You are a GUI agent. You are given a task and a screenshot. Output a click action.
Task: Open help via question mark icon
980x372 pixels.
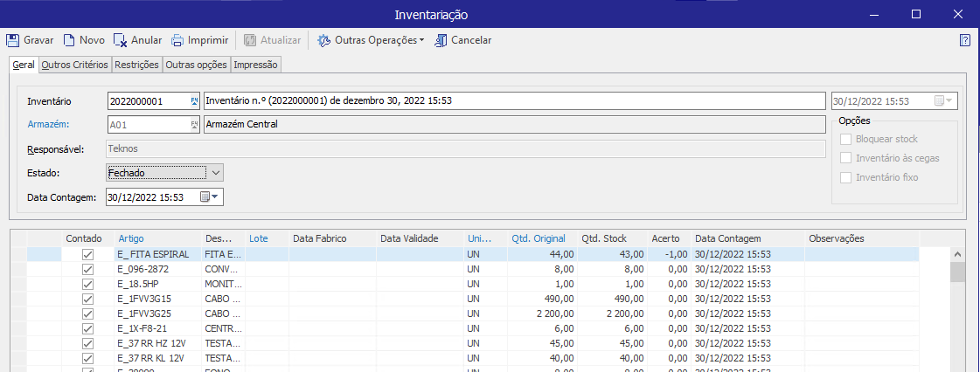964,40
